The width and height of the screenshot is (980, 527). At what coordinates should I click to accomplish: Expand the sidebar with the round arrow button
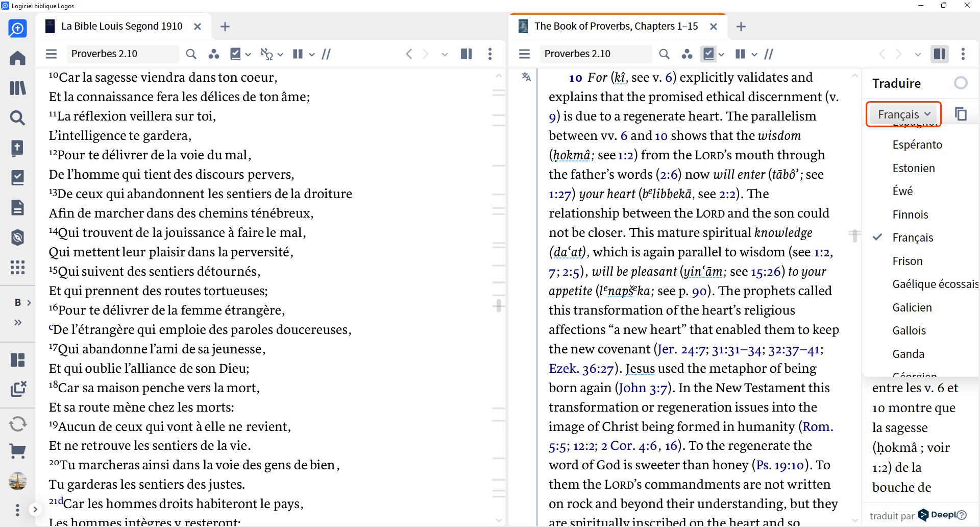tap(35, 509)
